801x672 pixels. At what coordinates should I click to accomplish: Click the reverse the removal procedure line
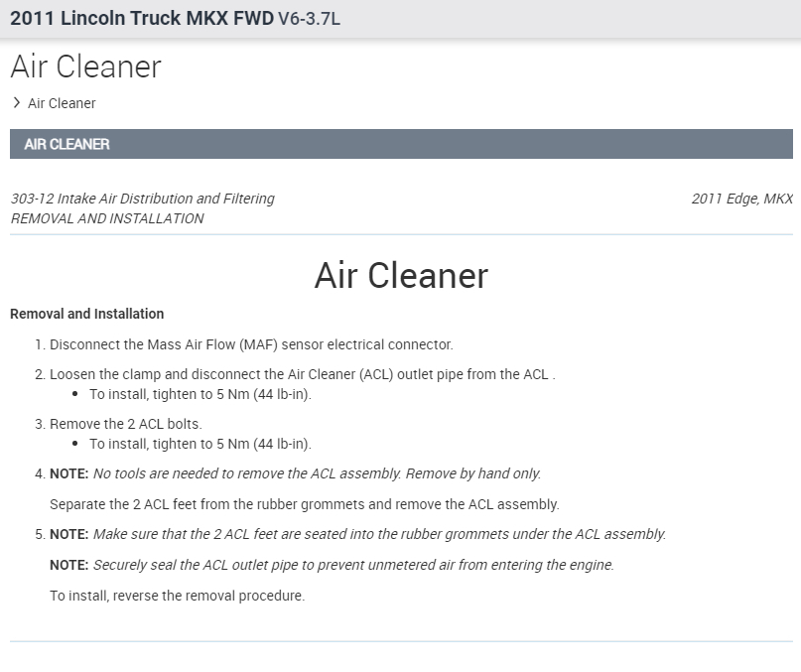point(178,596)
